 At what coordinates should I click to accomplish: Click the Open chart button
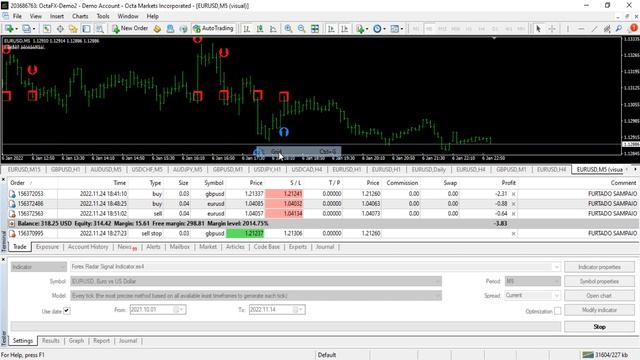coord(599,296)
